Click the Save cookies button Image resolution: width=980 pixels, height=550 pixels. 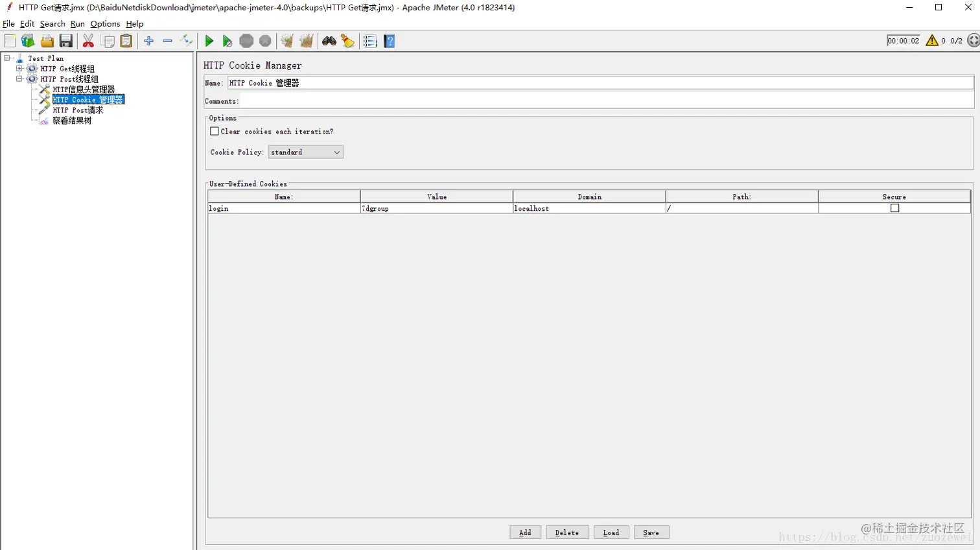click(x=651, y=532)
